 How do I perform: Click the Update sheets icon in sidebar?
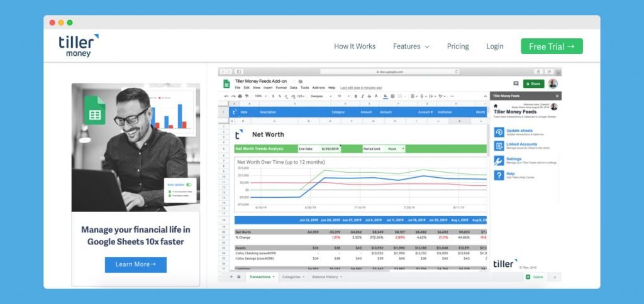(x=499, y=132)
